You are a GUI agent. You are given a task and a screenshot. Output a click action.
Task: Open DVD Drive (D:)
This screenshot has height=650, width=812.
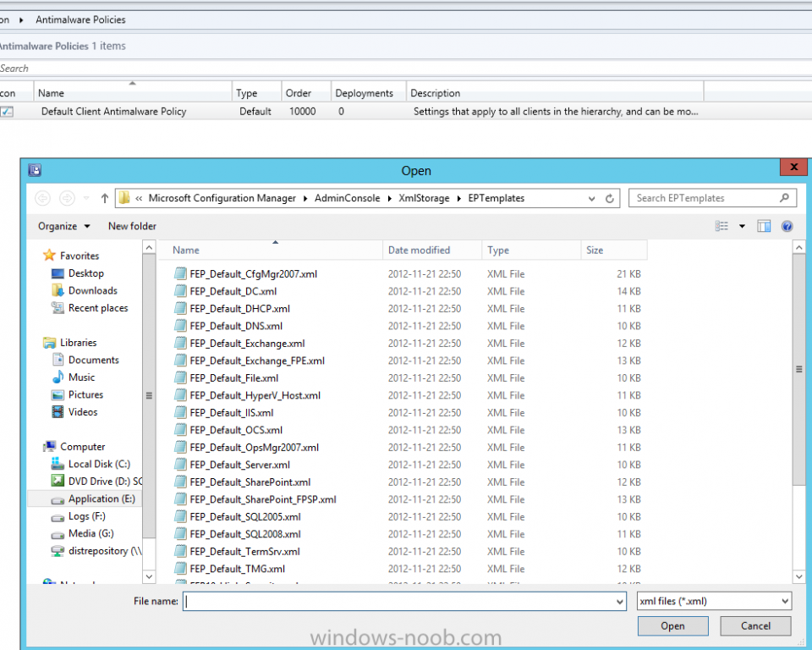(96, 481)
